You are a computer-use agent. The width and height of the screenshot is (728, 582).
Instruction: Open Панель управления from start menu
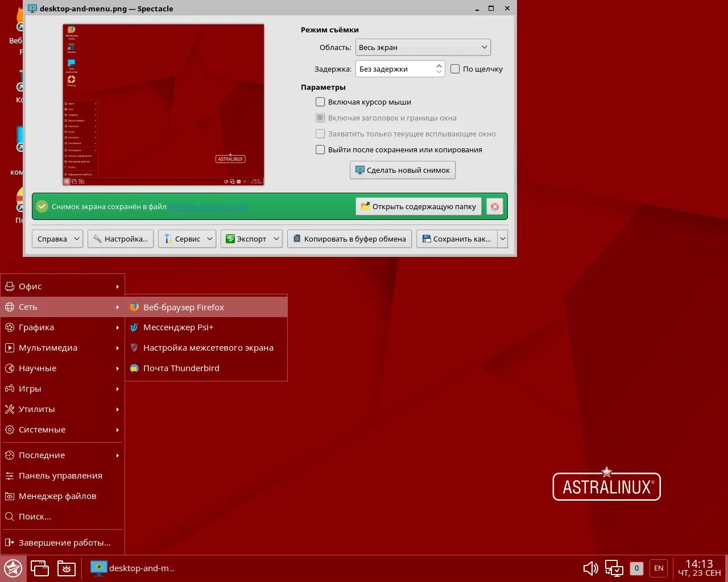(63, 476)
